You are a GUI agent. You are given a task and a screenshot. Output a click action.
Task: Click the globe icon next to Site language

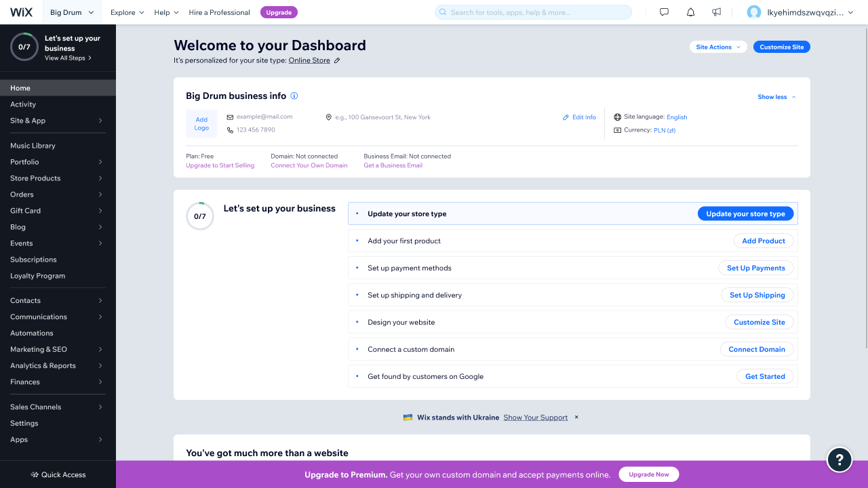pos(616,116)
